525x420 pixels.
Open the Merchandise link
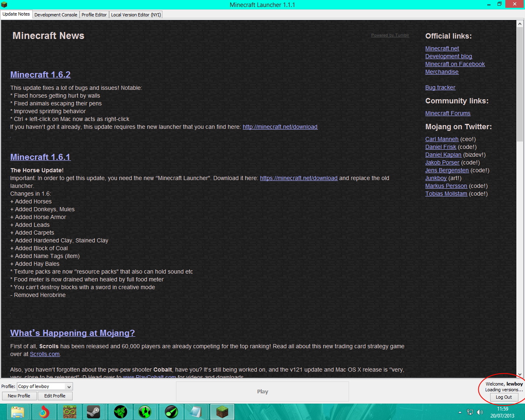click(x=442, y=72)
